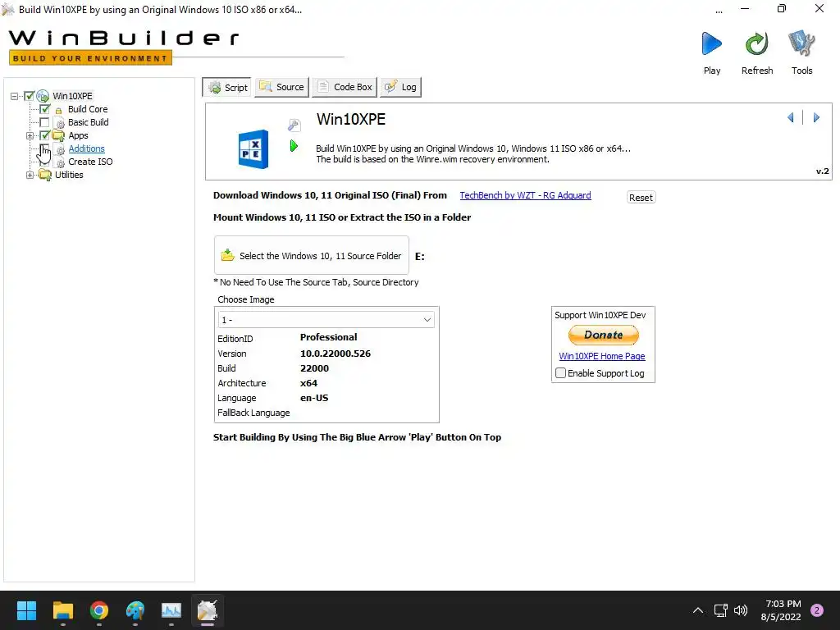
Task: Open the Choose Image dropdown
Action: (x=326, y=320)
